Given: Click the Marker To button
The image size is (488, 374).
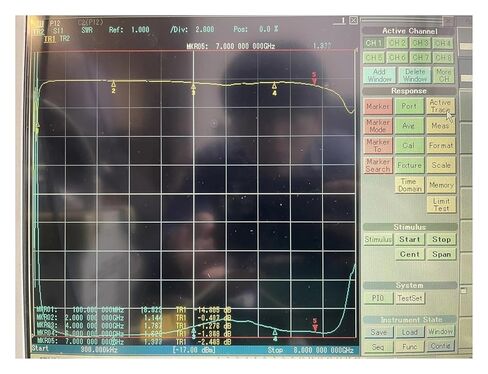Looking at the screenshot, I should pos(378,146).
